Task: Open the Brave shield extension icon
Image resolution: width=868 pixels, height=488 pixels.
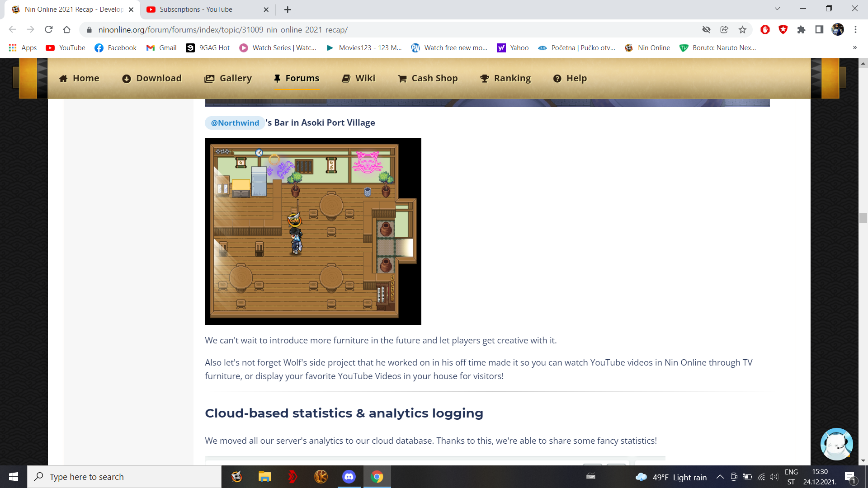Action: [x=783, y=30]
